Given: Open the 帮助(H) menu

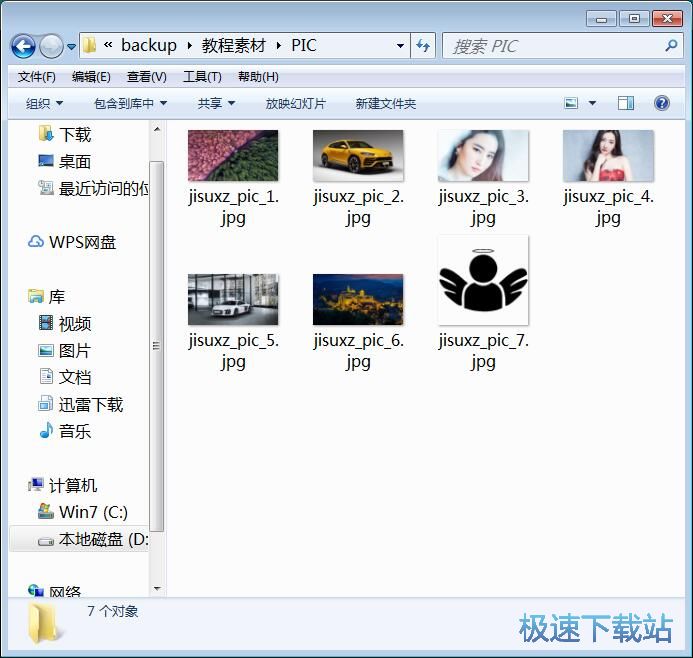Looking at the screenshot, I should pyautogui.click(x=258, y=77).
